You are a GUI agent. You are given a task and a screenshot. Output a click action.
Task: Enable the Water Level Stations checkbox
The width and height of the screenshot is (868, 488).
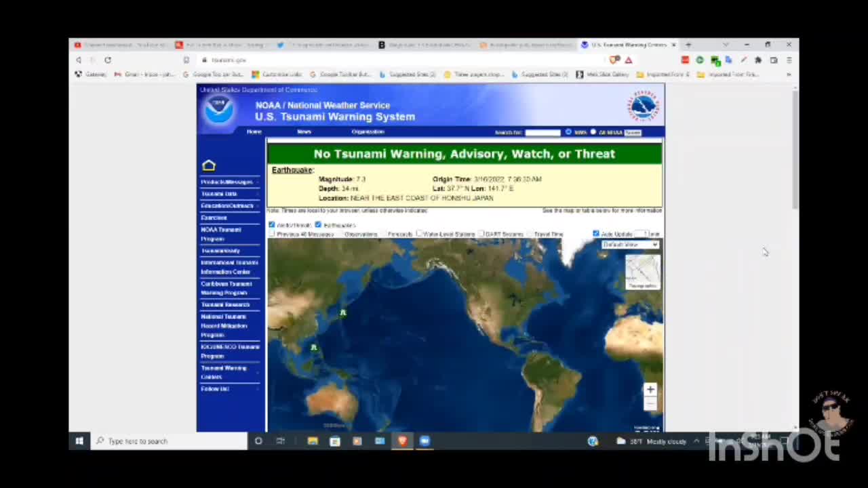(x=419, y=234)
